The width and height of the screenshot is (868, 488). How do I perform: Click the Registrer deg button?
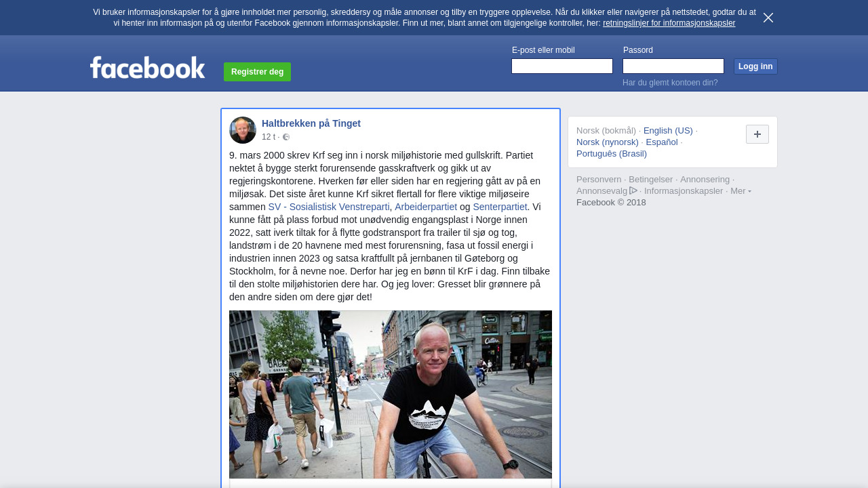click(x=257, y=72)
